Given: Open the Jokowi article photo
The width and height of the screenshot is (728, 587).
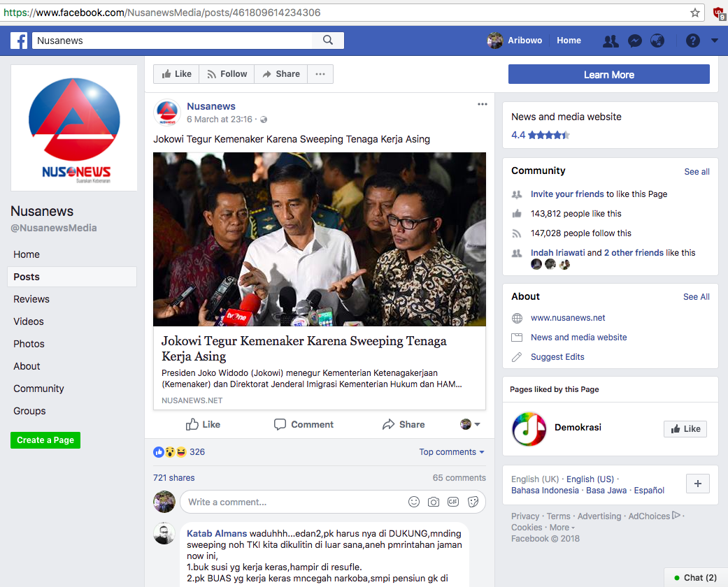Looking at the screenshot, I should point(320,239).
